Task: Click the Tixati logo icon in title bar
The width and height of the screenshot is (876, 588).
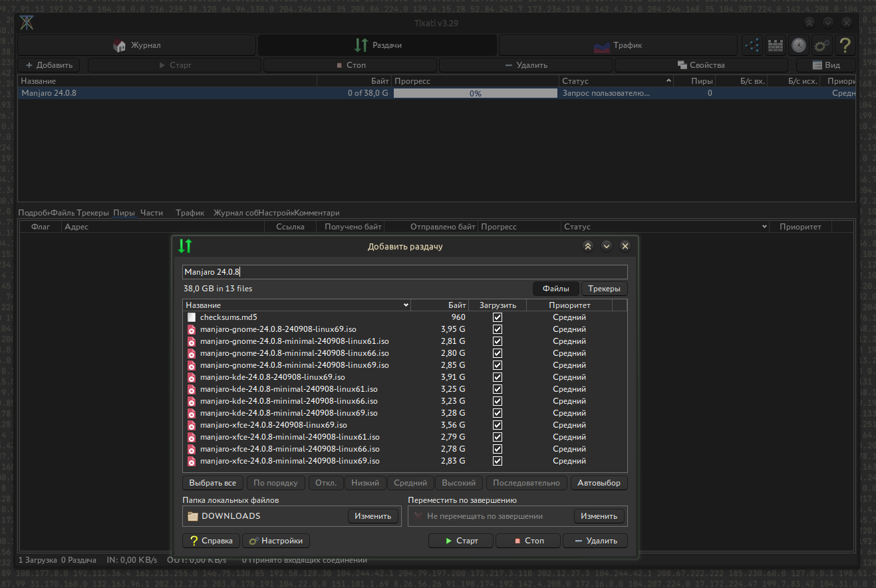Action: 27,23
